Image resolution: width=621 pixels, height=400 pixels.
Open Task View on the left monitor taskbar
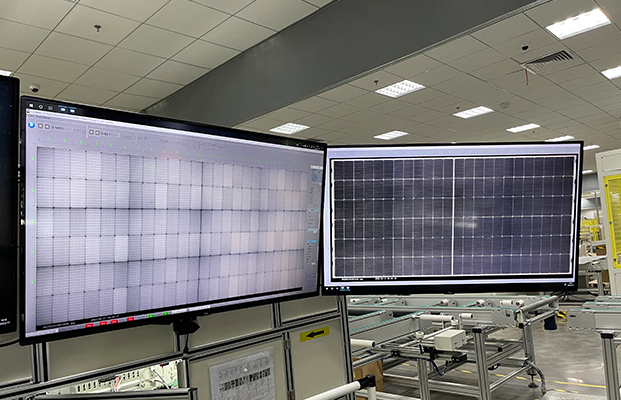tap(50, 108)
